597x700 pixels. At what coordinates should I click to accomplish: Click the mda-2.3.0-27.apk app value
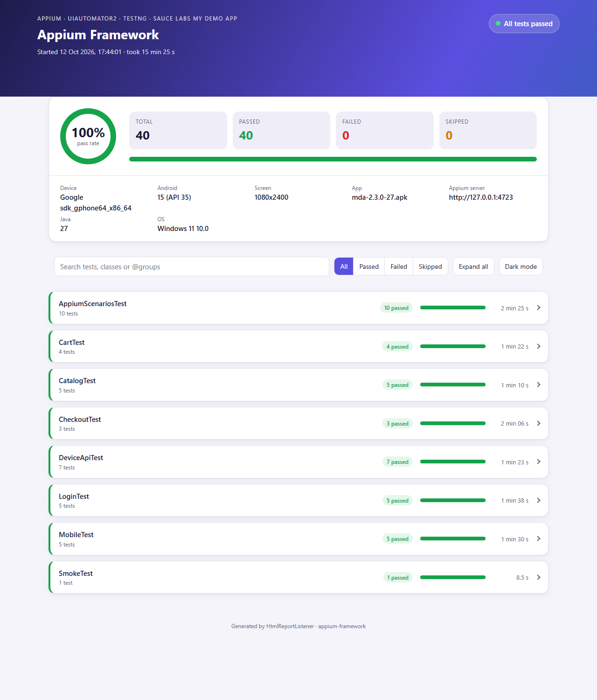tap(380, 197)
